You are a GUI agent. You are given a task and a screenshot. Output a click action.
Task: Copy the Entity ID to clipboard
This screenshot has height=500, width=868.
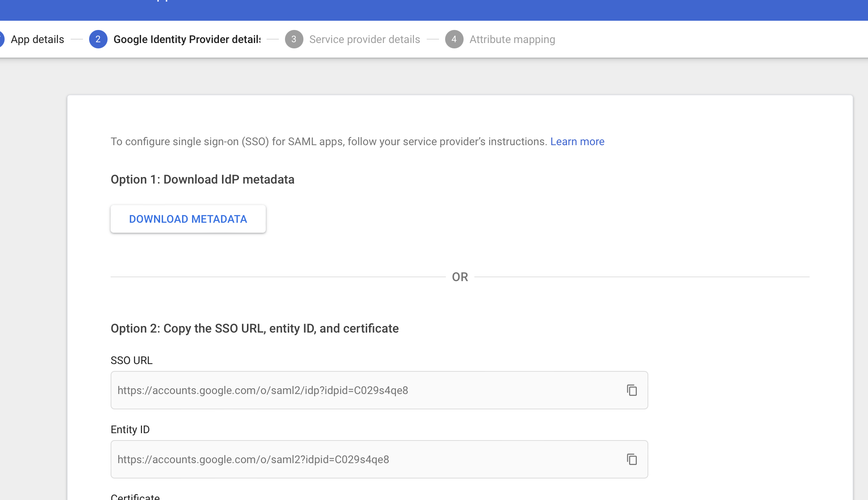point(632,459)
